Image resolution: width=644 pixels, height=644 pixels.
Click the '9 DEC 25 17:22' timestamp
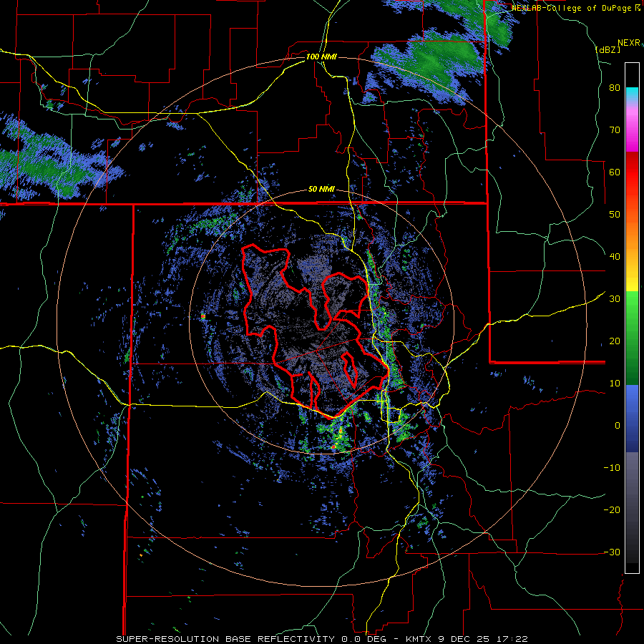(x=484, y=639)
